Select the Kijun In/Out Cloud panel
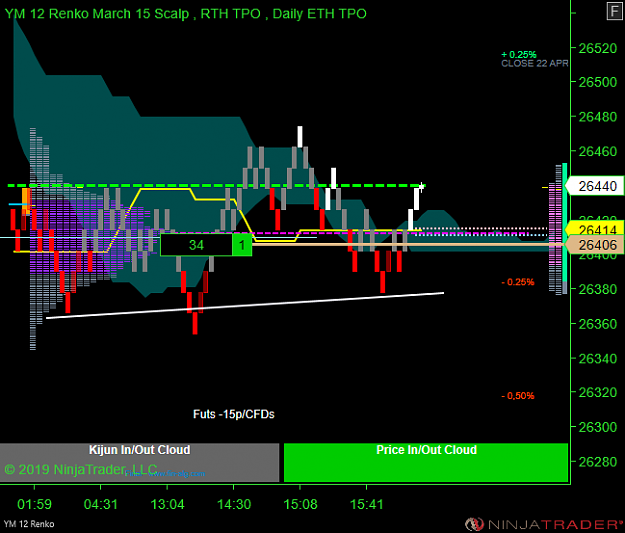 click(x=140, y=462)
